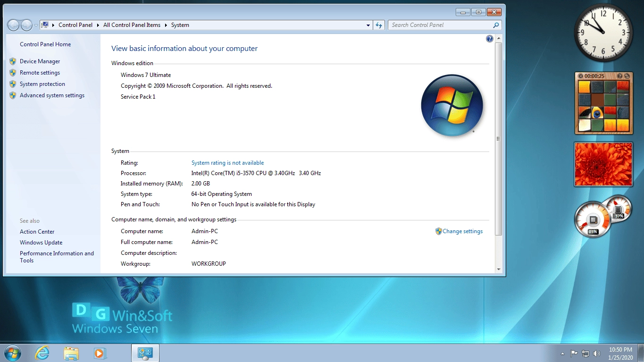
Task: Click the shield icon beside System protection
Action: [13, 84]
